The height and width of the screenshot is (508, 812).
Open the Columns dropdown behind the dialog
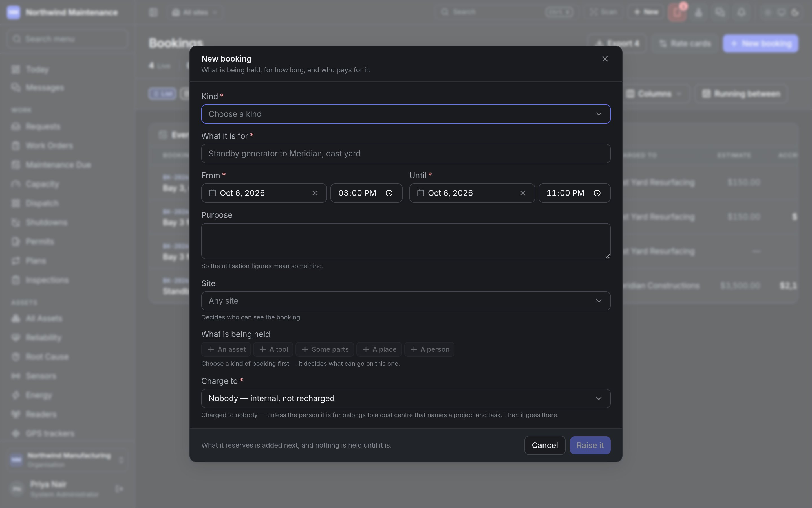click(x=655, y=94)
